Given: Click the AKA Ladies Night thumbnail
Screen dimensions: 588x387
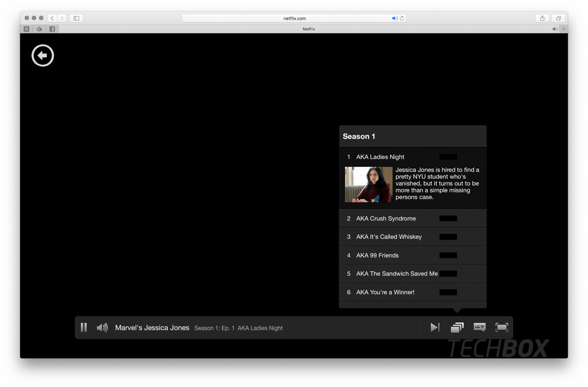Looking at the screenshot, I should (368, 184).
